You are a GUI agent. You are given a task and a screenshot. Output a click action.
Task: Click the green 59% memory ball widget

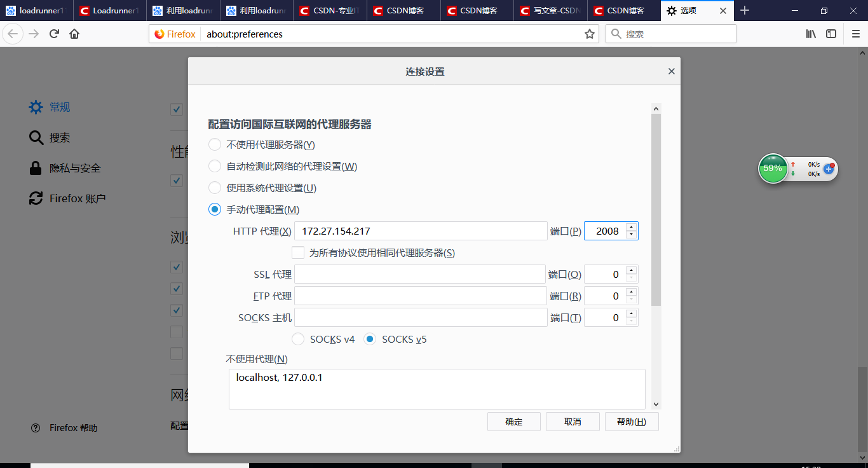pyautogui.click(x=773, y=169)
